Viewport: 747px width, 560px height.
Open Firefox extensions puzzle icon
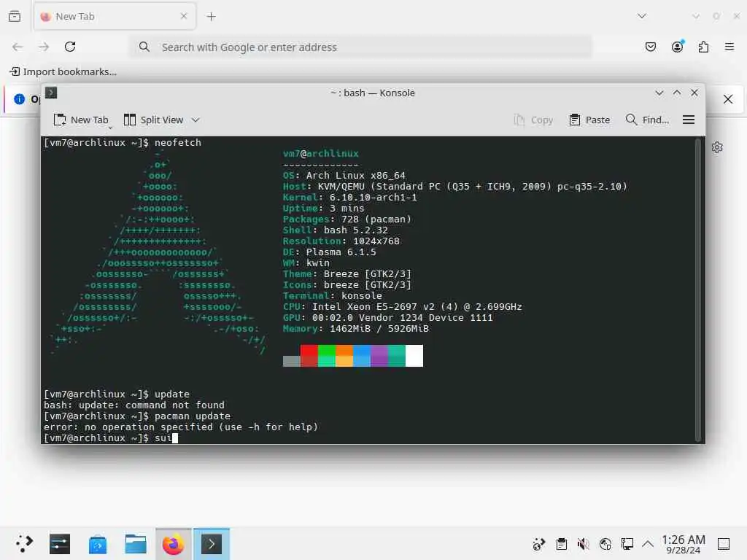(x=703, y=47)
